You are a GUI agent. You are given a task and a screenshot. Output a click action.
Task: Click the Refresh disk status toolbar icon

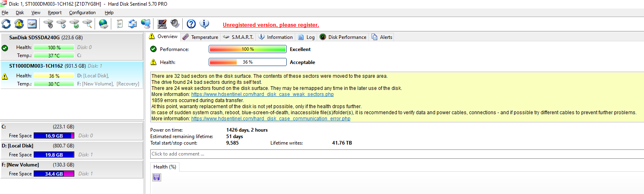(6, 24)
